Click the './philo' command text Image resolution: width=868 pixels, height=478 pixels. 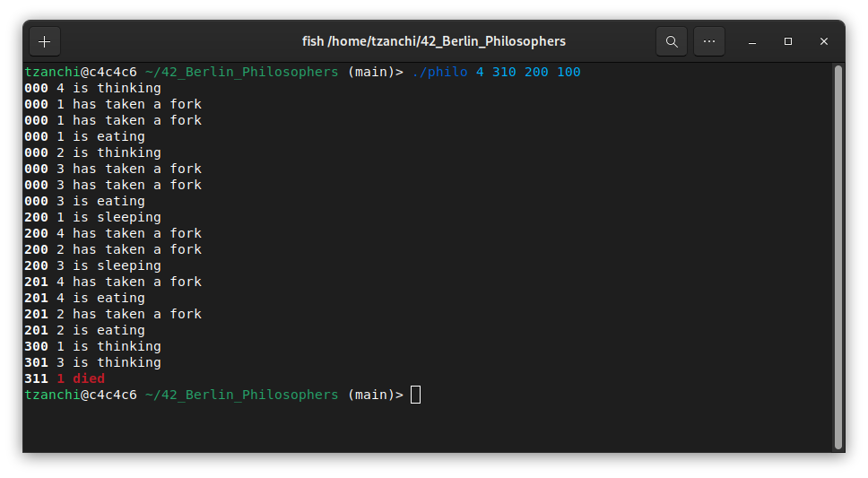click(x=439, y=72)
